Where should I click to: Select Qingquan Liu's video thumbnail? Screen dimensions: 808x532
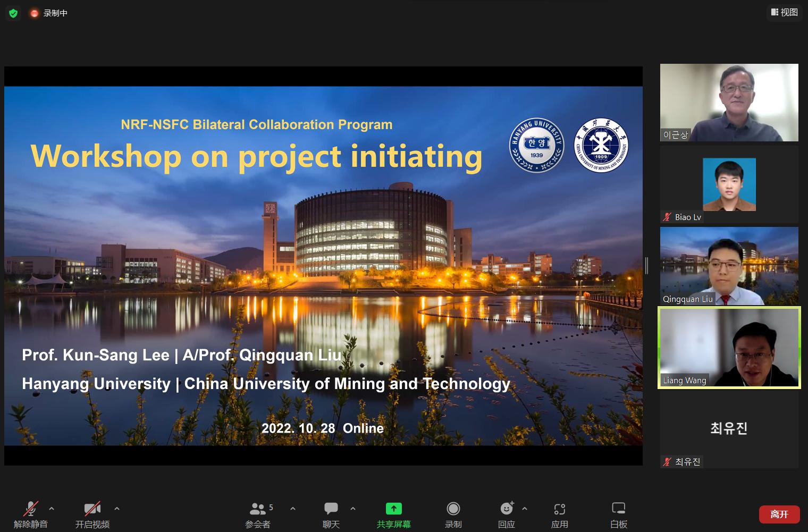coord(729,266)
